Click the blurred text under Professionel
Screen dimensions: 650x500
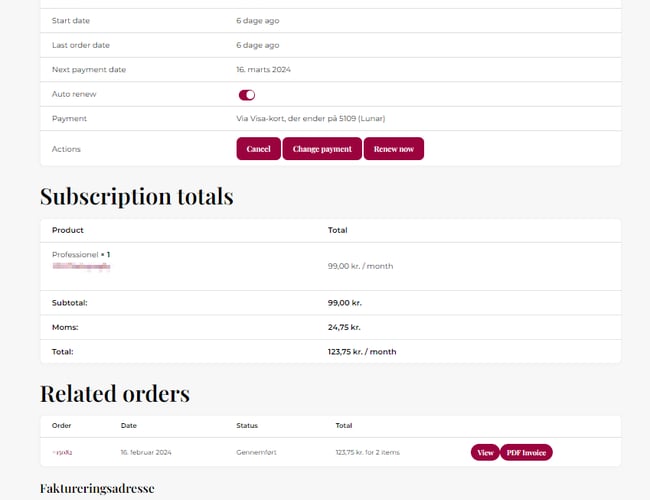click(x=81, y=268)
